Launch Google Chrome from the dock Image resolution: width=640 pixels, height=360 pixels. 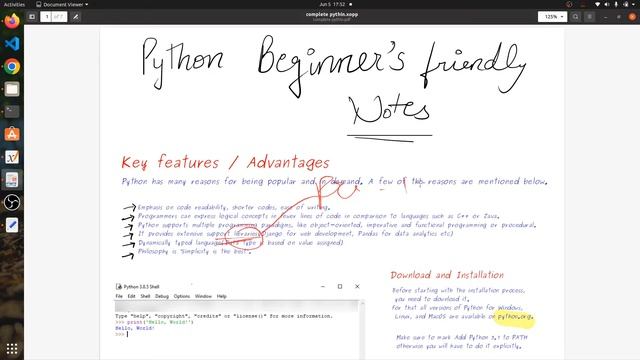click(x=12, y=67)
